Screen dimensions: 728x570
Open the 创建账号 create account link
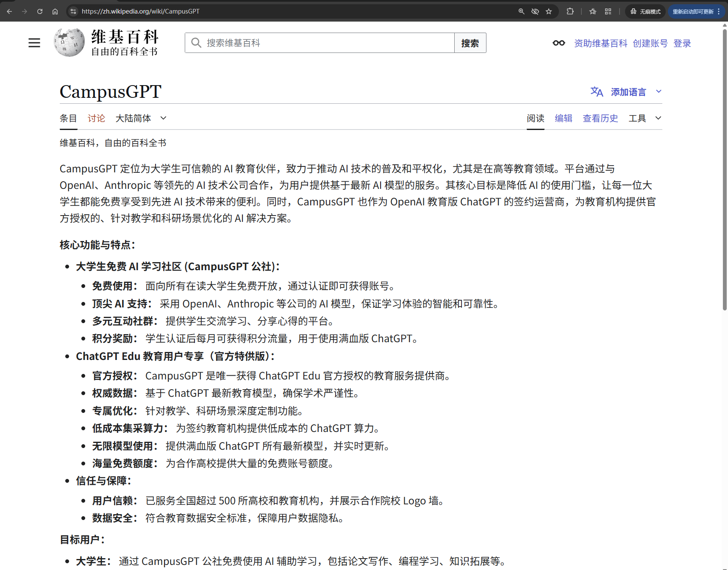pos(650,43)
